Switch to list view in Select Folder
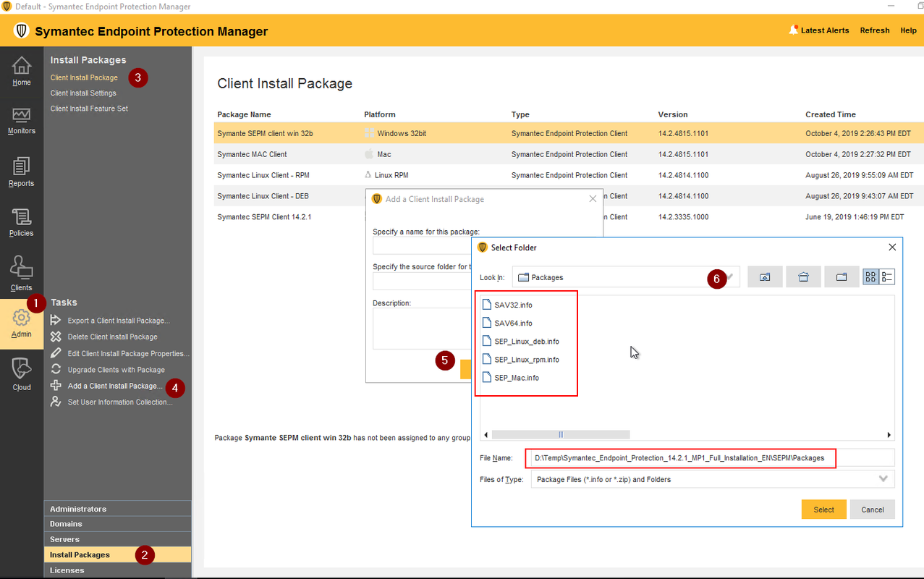The height and width of the screenshot is (579, 924). click(887, 277)
